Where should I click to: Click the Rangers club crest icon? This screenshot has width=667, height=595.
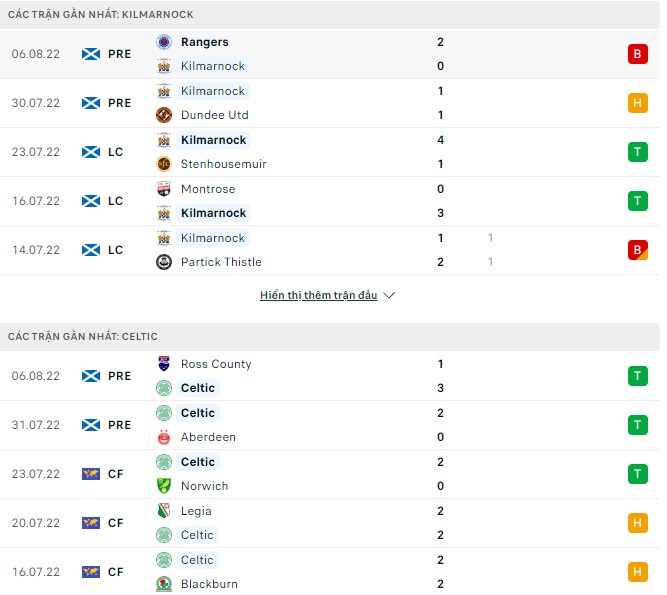click(165, 42)
